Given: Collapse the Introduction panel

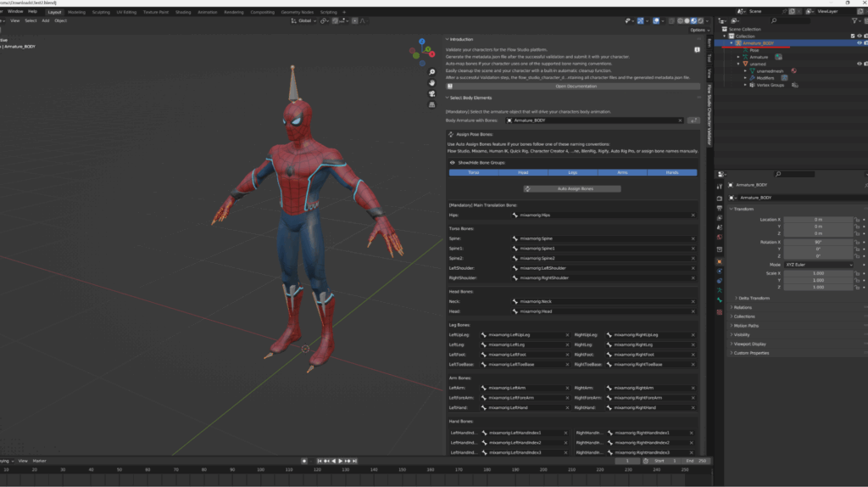Looking at the screenshot, I should (448, 39).
